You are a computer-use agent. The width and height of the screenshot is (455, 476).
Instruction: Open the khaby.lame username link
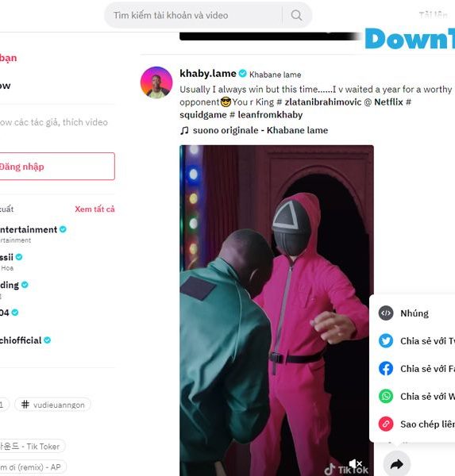(x=208, y=74)
